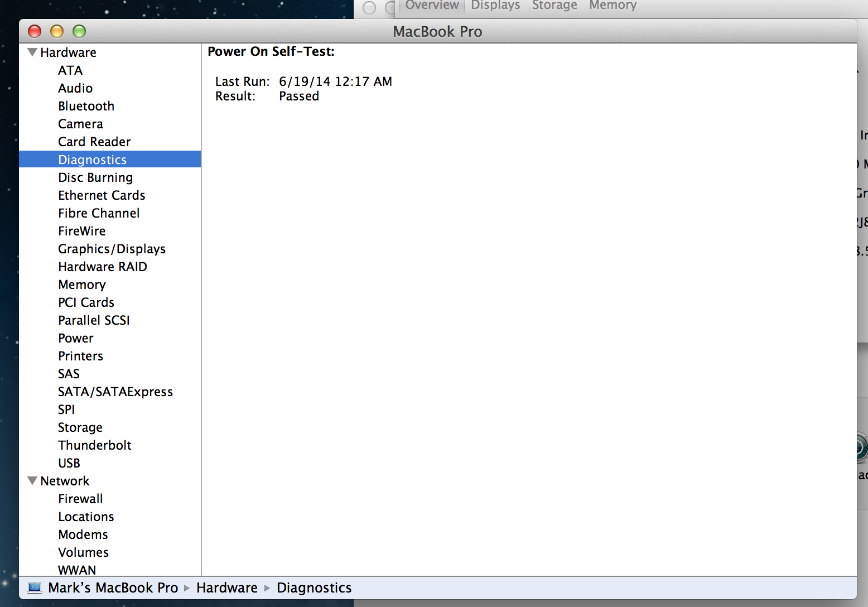Switch to the Displays tab
The height and width of the screenshot is (607, 868).
(495, 6)
